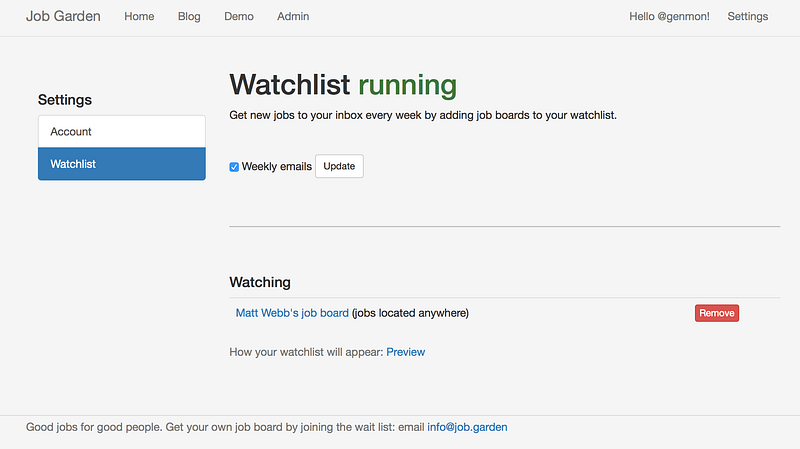Open the Home page in navbar
Screen dimensions: 800x449
tap(139, 17)
